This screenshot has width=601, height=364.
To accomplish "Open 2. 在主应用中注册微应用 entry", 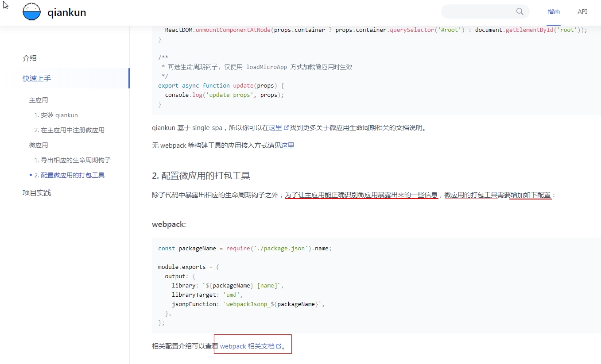I will [x=70, y=130].
